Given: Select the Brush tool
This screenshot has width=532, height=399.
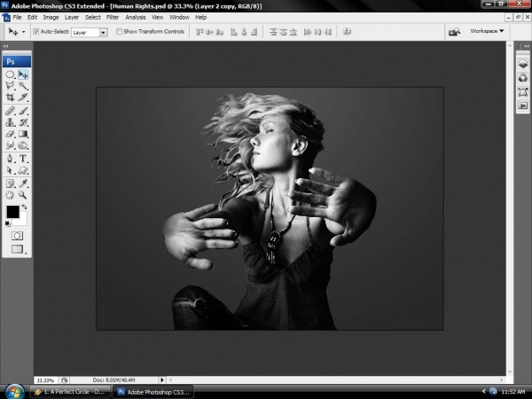Looking at the screenshot, I should point(23,111).
